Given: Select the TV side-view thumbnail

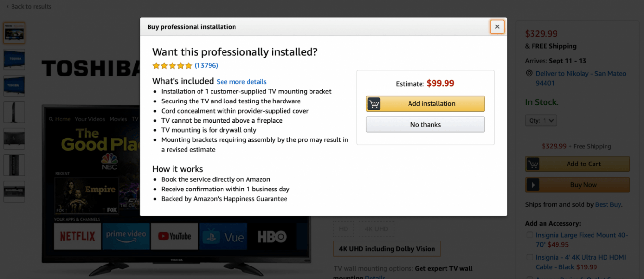Looking at the screenshot, I should (x=14, y=112).
